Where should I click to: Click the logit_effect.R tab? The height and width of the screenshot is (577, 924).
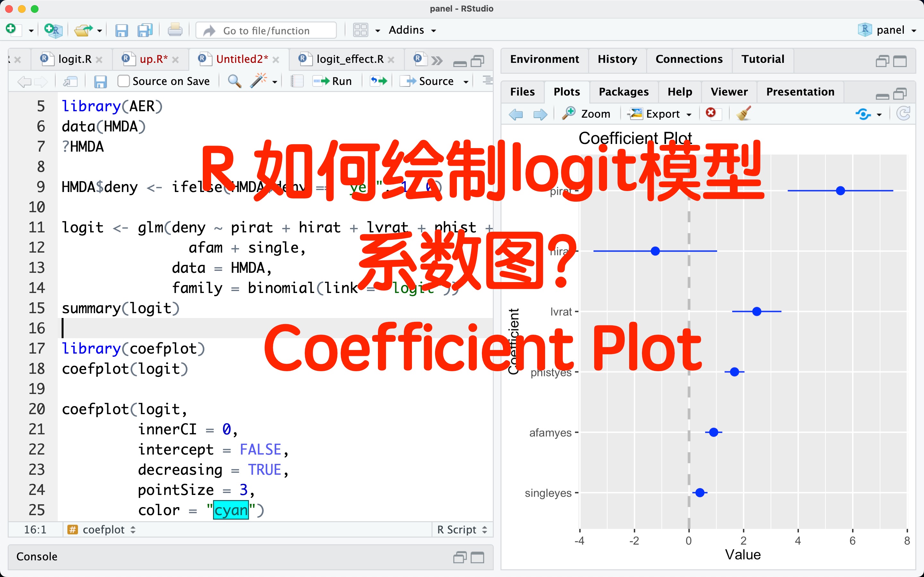pos(346,59)
